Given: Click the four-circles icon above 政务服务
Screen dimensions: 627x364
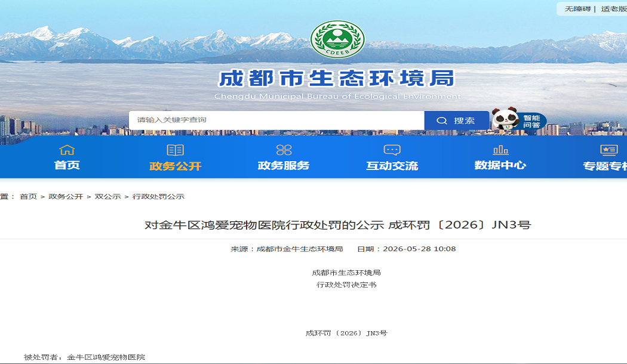Looking at the screenshot, I should [284, 150].
